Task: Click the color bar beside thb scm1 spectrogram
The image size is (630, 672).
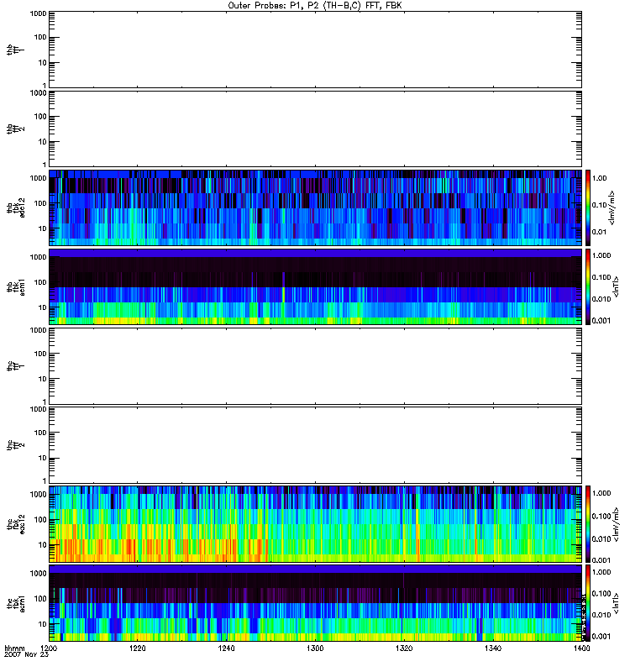Action: (588, 286)
